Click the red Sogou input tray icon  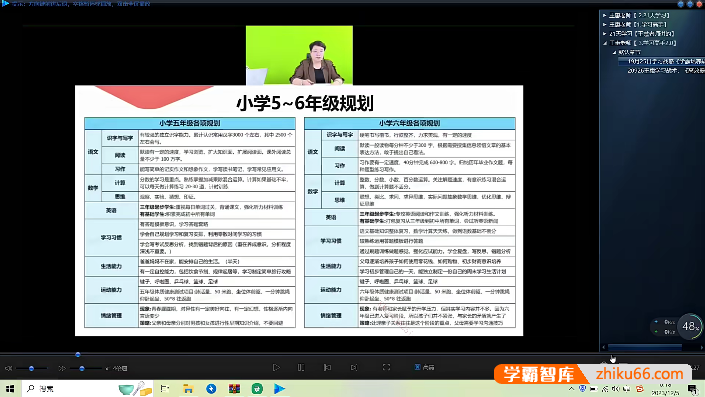coord(640,388)
